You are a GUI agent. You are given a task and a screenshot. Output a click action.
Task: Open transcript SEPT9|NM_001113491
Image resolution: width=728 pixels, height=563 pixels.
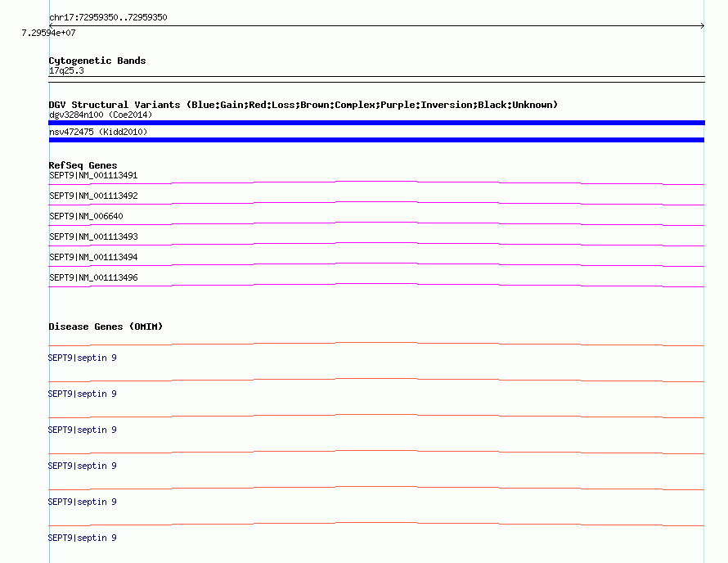pos(93,176)
